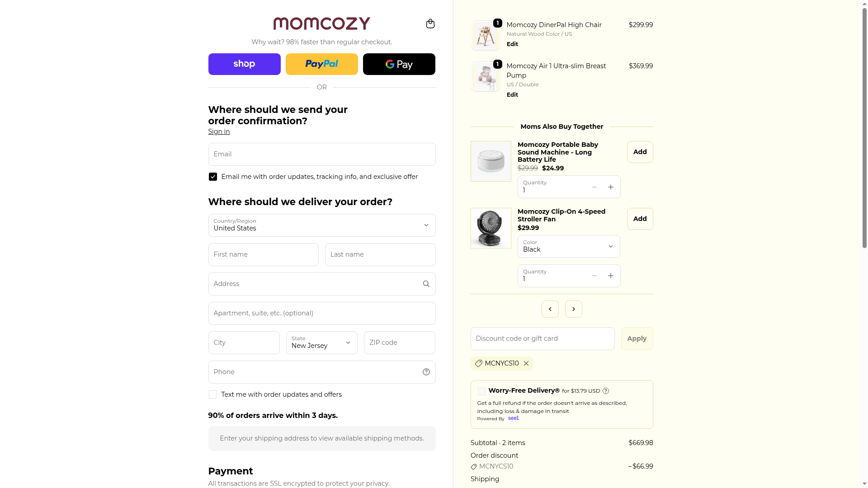The height and width of the screenshot is (488, 868).
Task: Check the Worry-Free Delivery checkbox
Action: (482, 391)
